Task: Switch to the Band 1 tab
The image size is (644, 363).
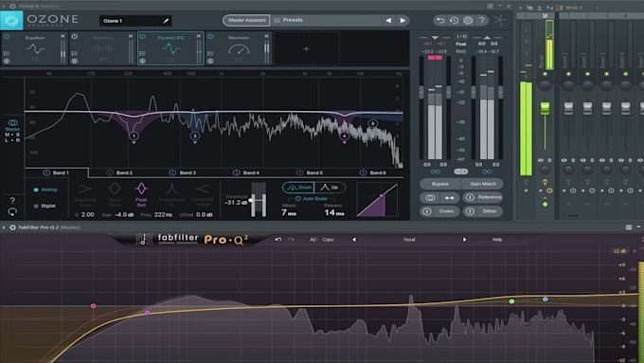Action: [x=56, y=172]
